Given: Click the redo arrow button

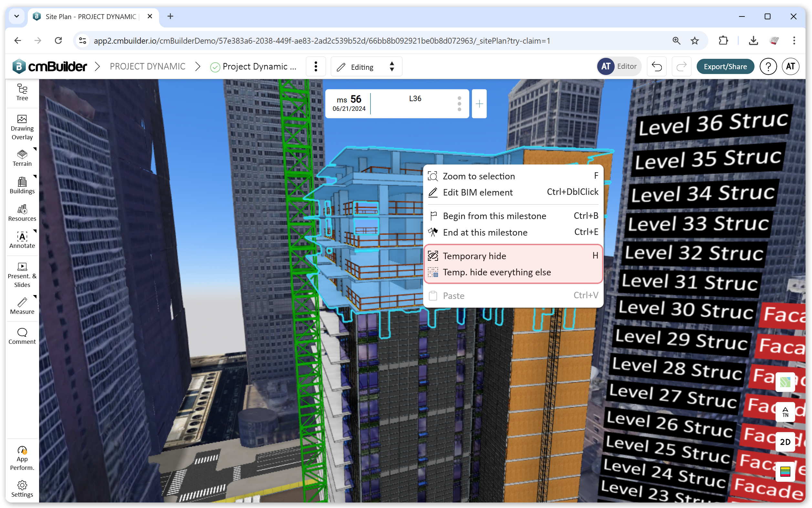Looking at the screenshot, I should [681, 67].
